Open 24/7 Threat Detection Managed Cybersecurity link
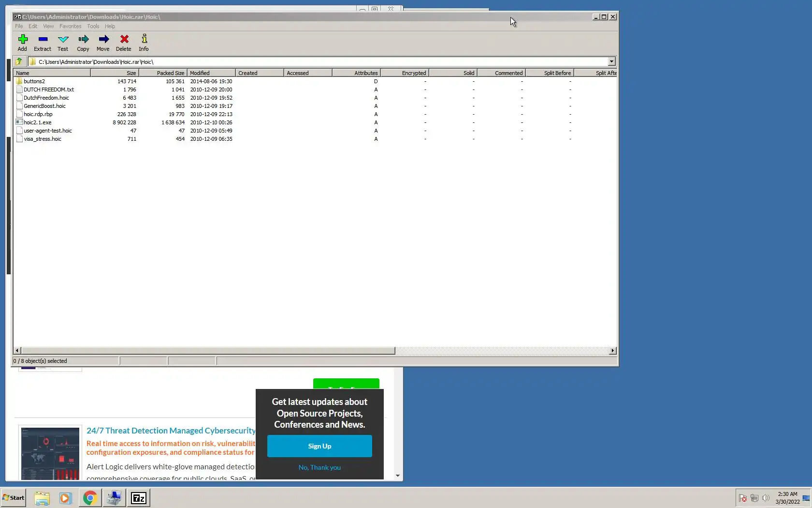The image size is (812, 508). (171, 431)
